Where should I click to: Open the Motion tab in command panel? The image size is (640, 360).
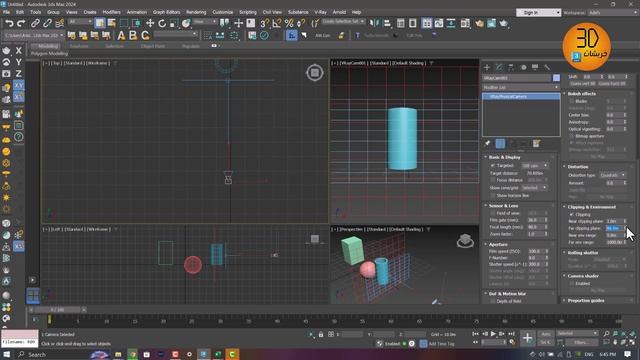[523, 67]
